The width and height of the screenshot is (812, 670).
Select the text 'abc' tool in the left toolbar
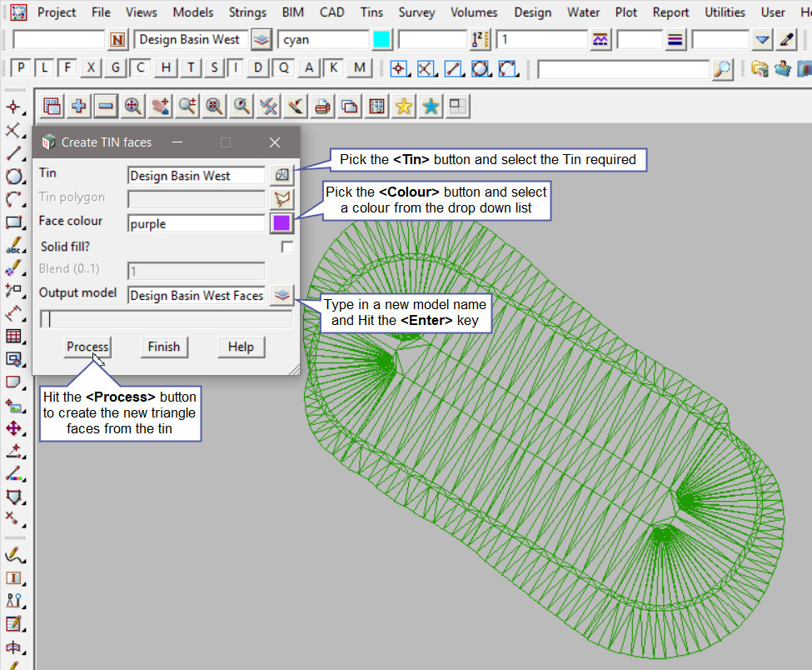point(14,247)
